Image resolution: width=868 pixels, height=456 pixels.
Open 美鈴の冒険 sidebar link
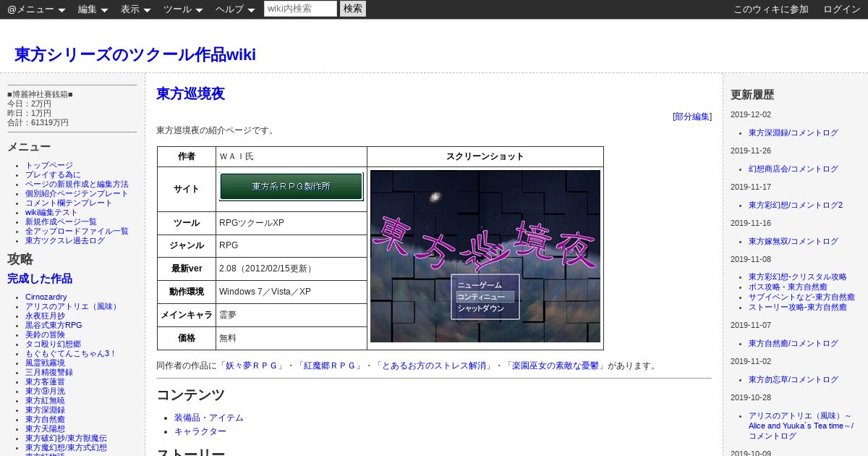[45, 334]
